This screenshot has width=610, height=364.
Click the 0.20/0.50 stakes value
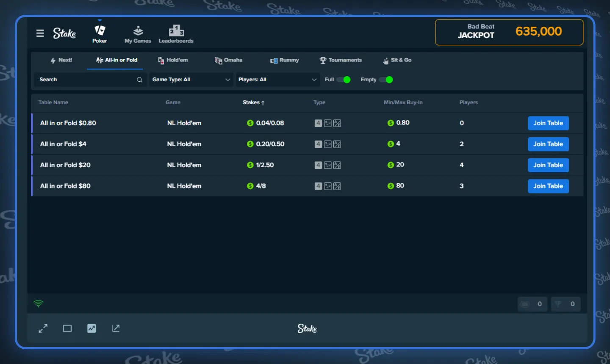(270, 144)
